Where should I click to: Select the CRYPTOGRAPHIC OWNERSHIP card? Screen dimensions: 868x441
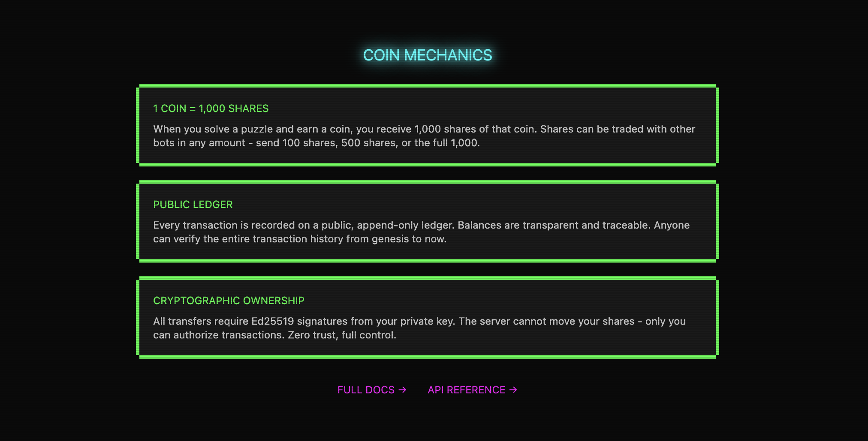pos(427,317)
